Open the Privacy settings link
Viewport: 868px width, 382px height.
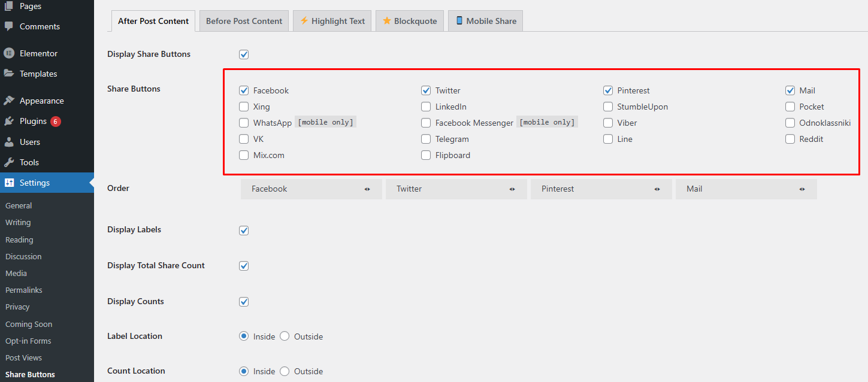pos(17,307)
